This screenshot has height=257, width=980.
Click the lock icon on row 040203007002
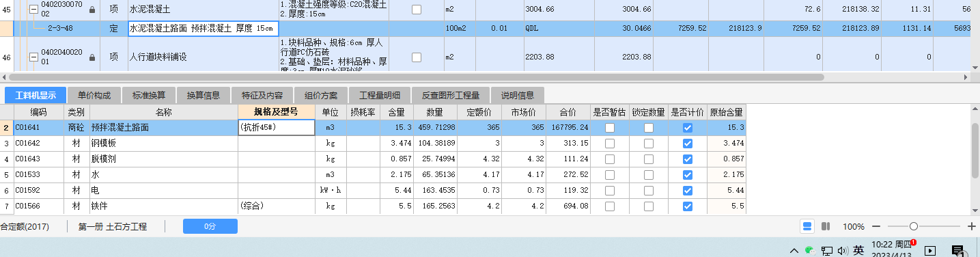(92, 10)
